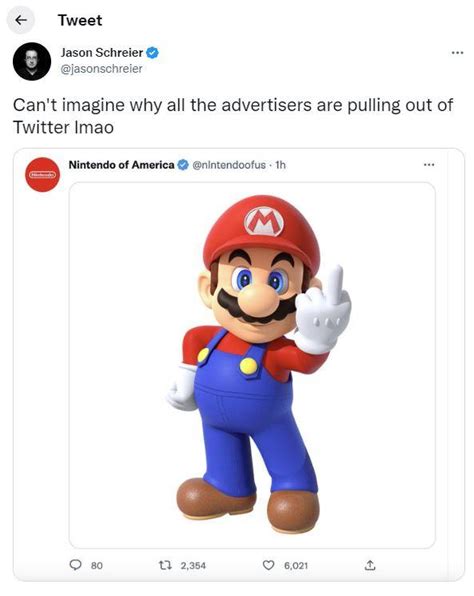Click the 6,021 likes count

pos(296,566)
